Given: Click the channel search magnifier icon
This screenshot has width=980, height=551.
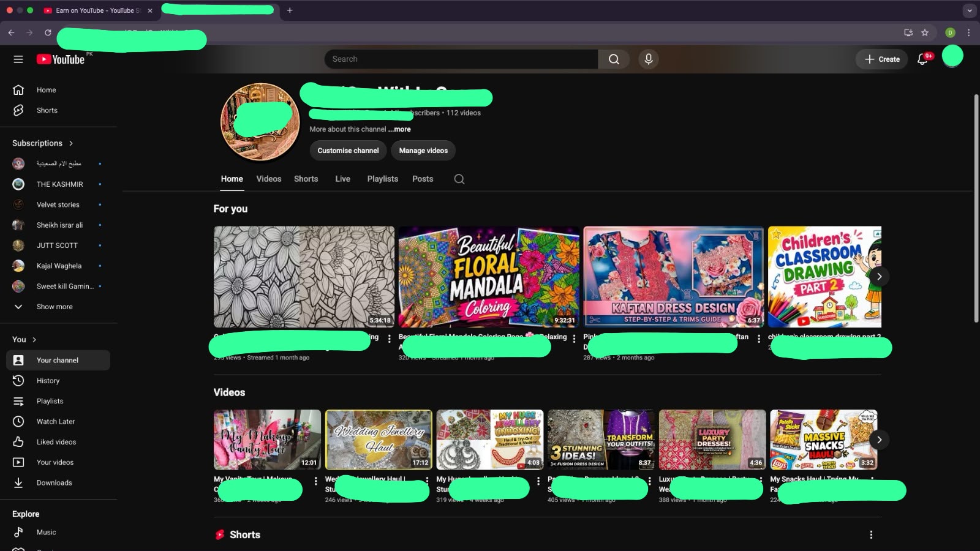Looking at the screenshot, I should coord(459,179).
